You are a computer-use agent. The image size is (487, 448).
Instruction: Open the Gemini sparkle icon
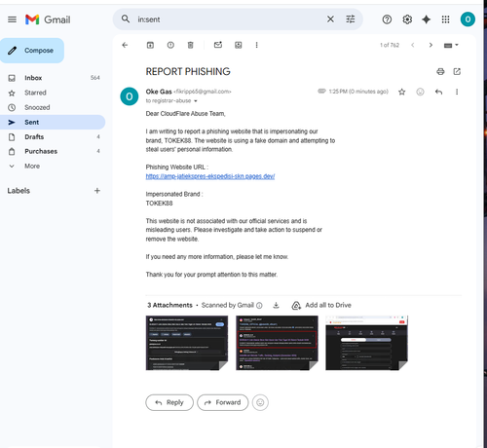[426, 19]
